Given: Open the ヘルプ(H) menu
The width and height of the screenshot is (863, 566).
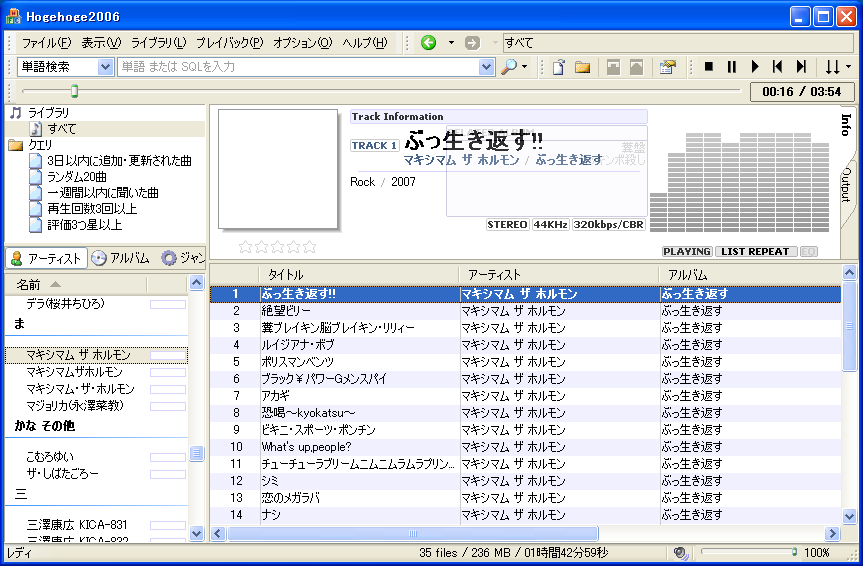Looking at the screenshot, I should click(x=365, y=42).
